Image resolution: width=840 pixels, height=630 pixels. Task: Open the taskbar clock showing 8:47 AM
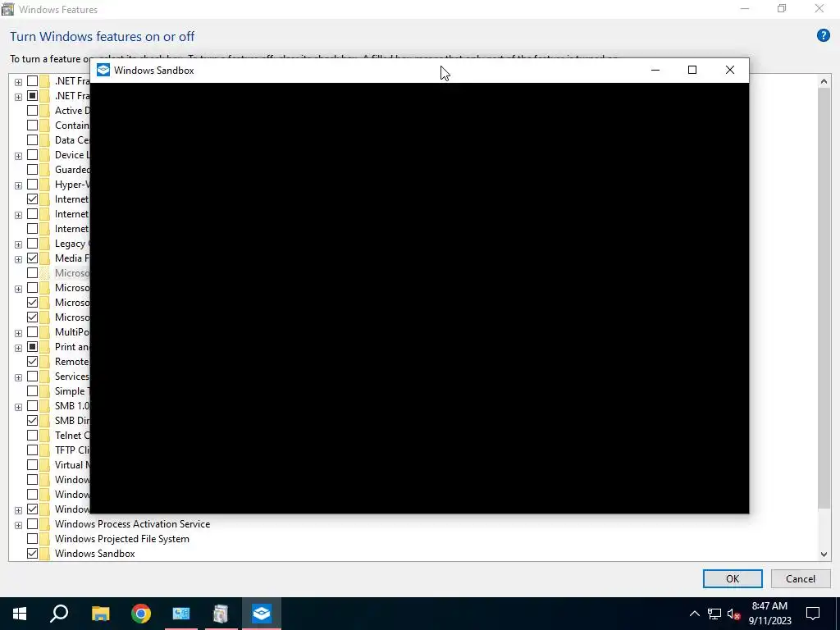(769, 614)
